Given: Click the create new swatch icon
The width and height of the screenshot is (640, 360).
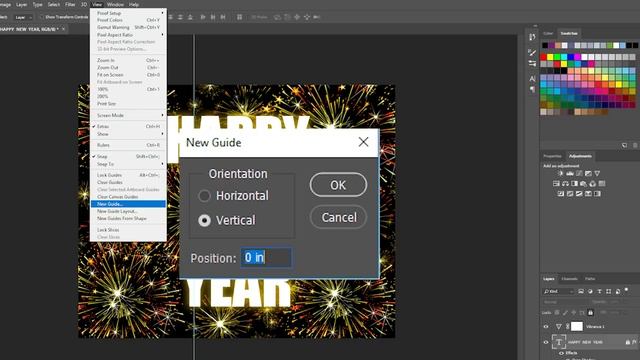Looking at the screenshot, I should click(624, 145).
